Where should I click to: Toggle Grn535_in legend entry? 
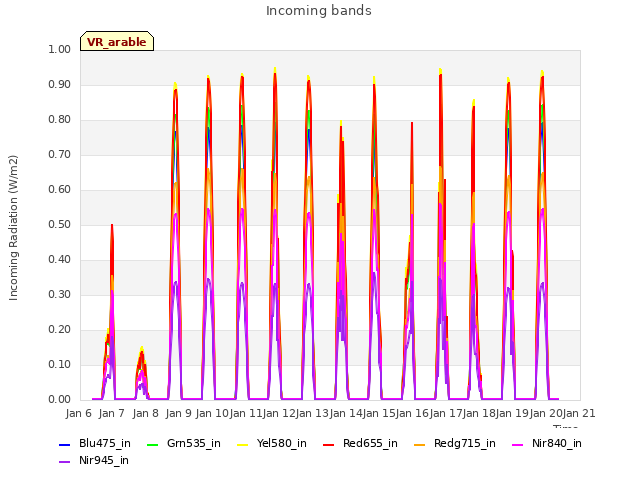pos(184,443)
